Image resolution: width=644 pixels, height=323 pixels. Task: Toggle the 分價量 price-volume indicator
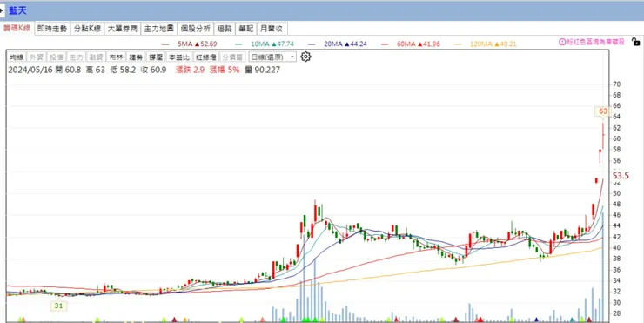[x=233, y=57]
